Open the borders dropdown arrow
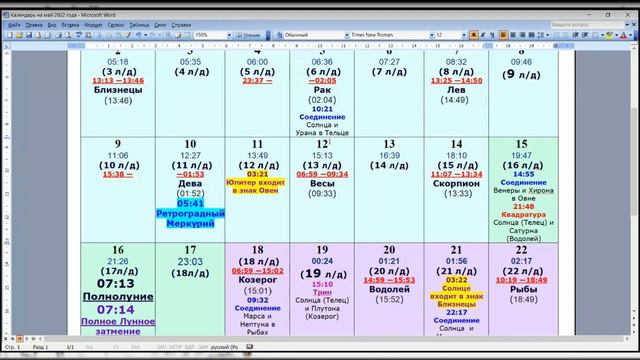640x360 pixels. click(602, 35)
